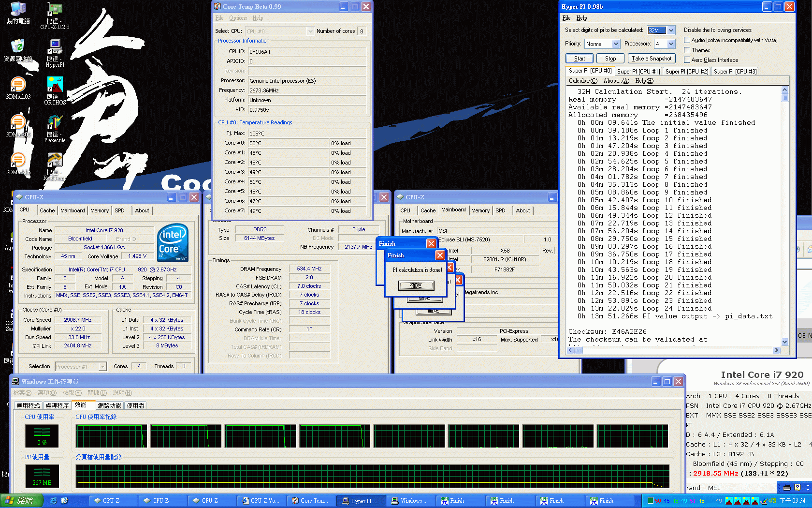Switch to CPU-Z Validator taskbar button

click(261, 501)
